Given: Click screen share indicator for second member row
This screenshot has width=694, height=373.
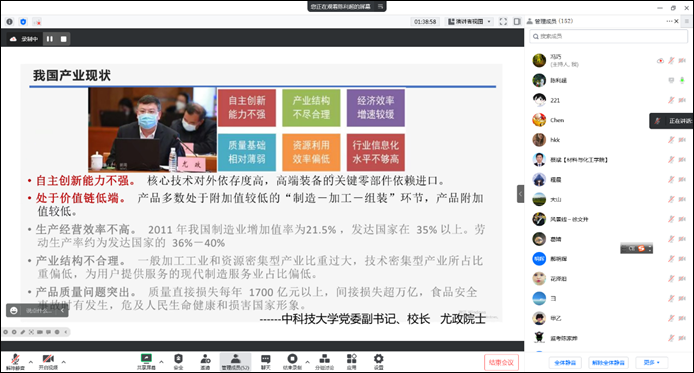Looking at the screenshot, I should click(x=671, y=81).
